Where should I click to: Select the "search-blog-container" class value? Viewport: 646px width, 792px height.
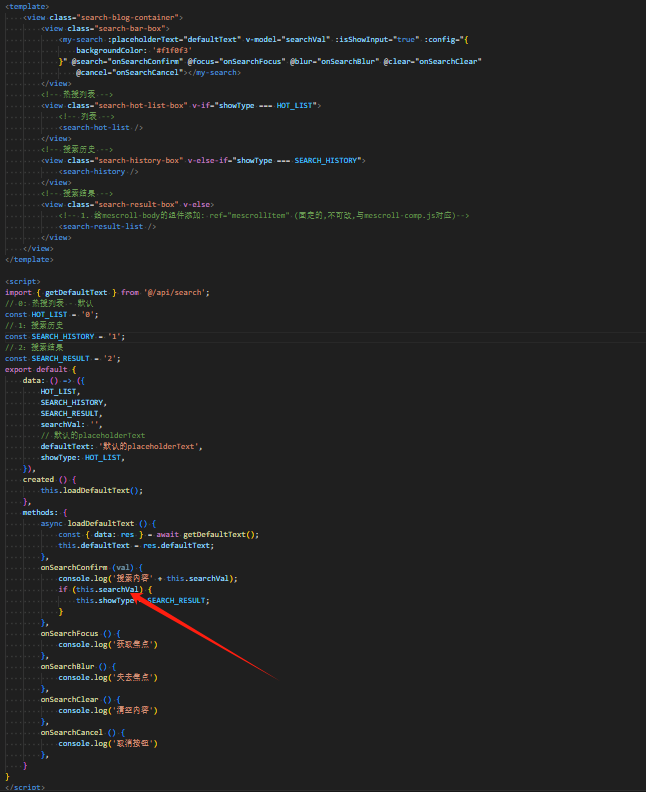(x=129, y=17)
